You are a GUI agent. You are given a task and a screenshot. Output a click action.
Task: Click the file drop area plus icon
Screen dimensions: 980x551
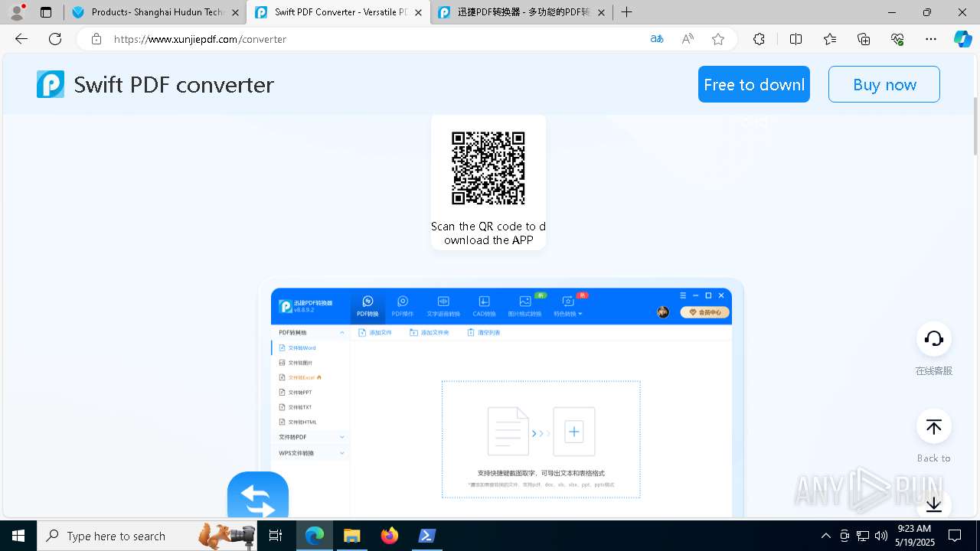click(574, 432)
